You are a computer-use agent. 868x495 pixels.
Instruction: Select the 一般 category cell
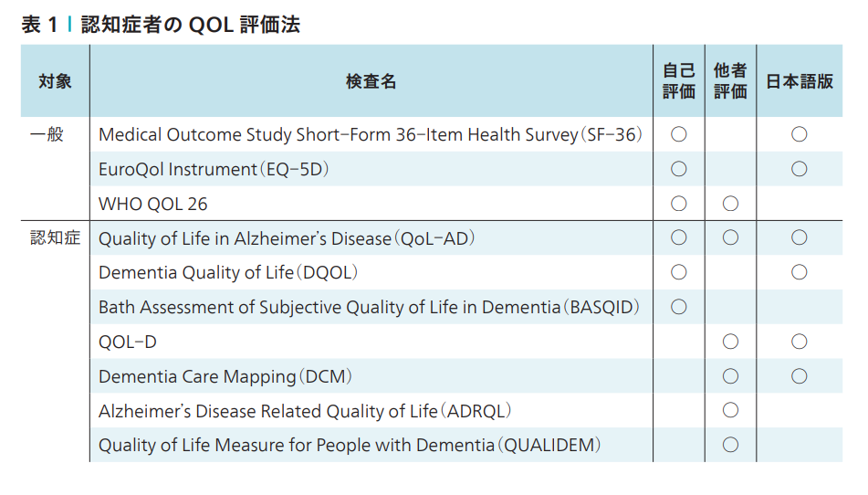(x=47, y=134)
